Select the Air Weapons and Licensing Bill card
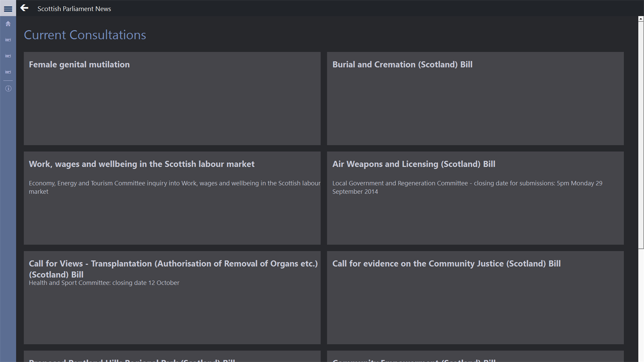The image size is (644, 362). point(475,198)
